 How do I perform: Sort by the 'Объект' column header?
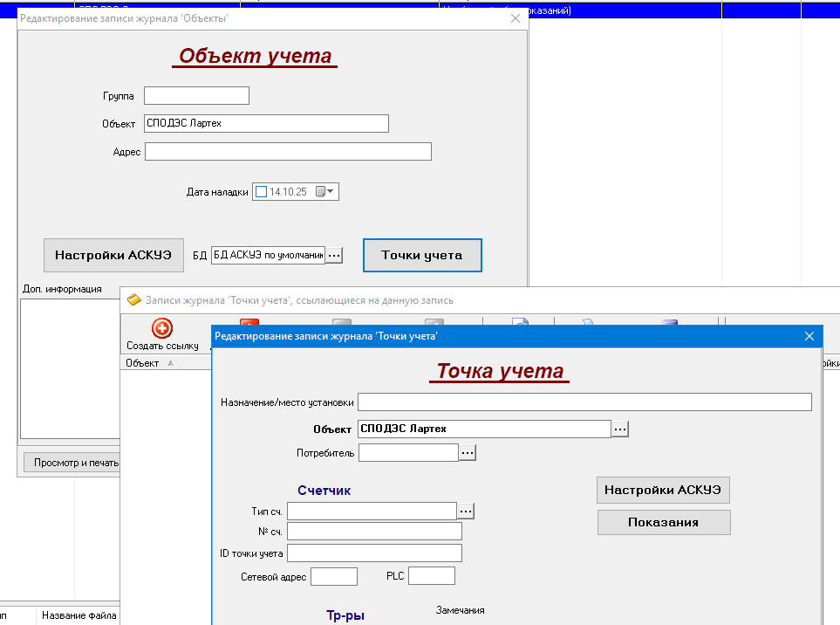click(142, 363)
